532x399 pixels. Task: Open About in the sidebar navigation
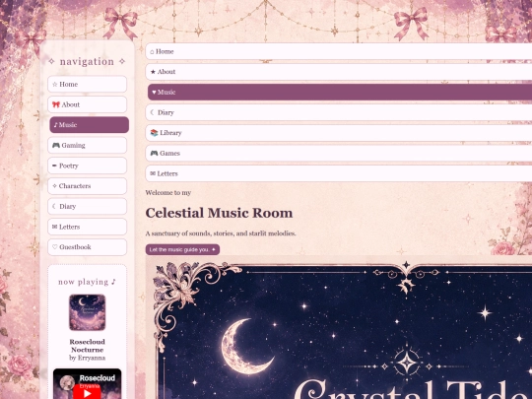point(88,104)
